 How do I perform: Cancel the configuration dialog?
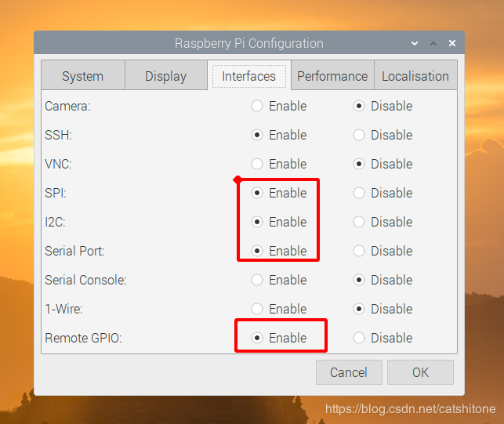[348, 372]
